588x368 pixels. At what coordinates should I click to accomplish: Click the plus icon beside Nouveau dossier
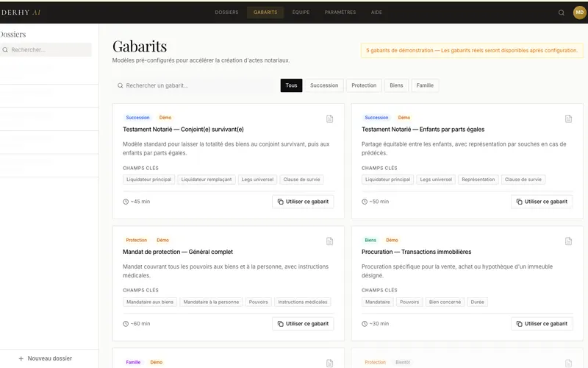21,358
